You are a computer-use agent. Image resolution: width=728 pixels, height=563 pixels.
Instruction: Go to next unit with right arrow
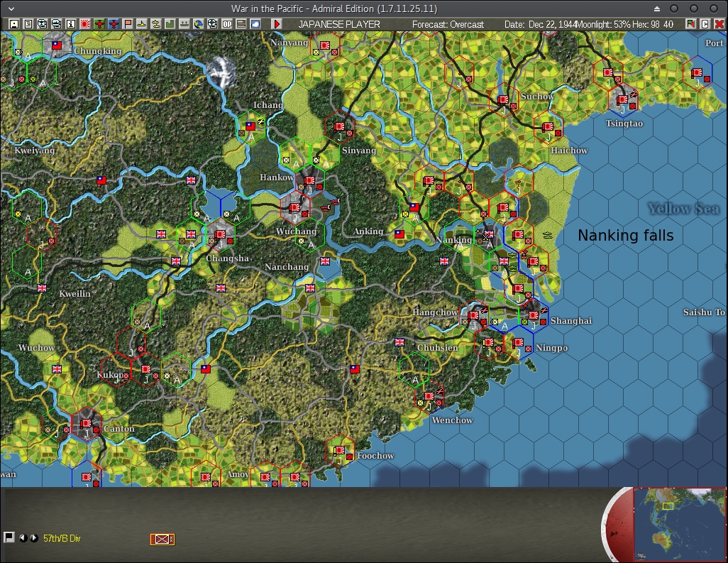coord(34,538)
